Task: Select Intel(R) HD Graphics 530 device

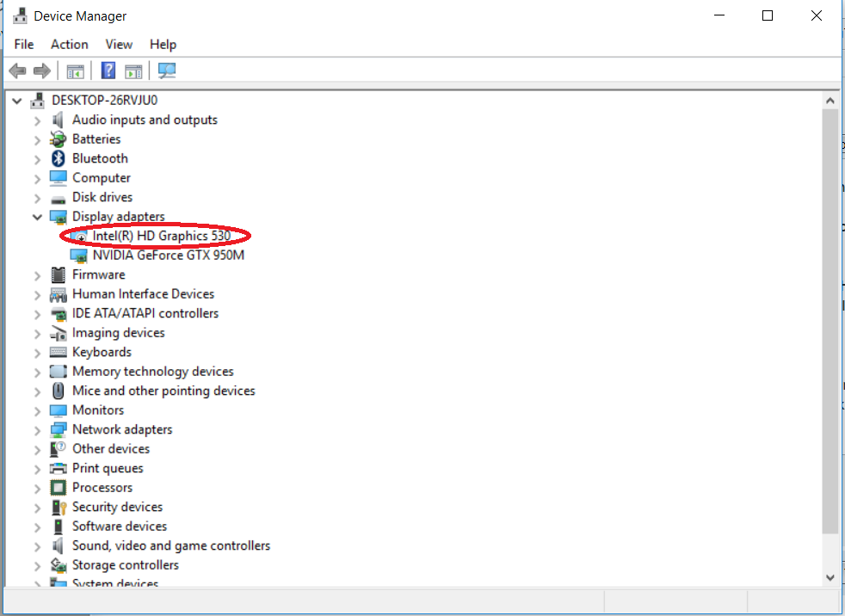Action: pos(161,236)
